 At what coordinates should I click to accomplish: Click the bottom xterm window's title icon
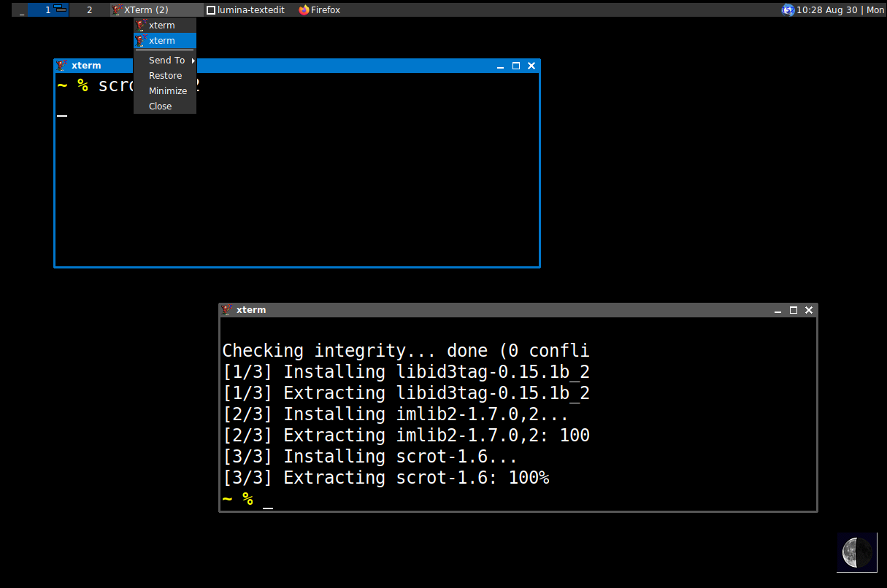pyautogui.click(x=228, y=310)
